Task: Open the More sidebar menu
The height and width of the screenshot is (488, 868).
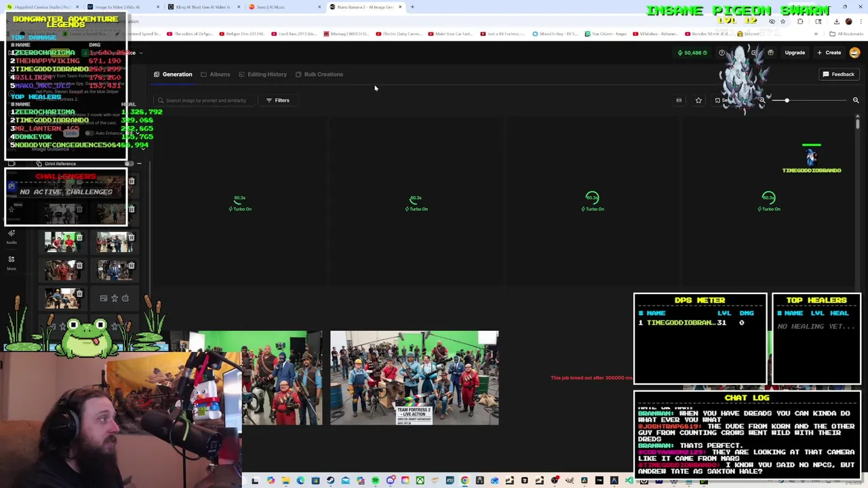Action: (x=12, y=262)
